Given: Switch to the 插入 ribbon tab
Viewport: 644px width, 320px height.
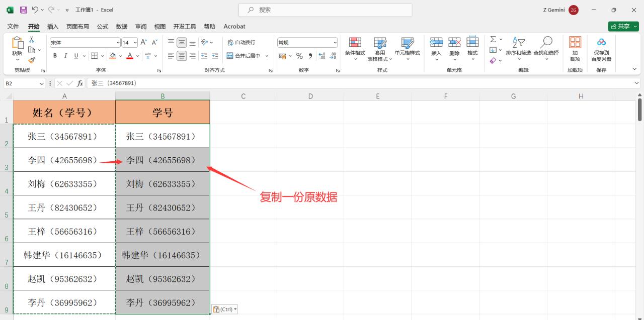Looking at the screenshot, I should coord(53,27).
